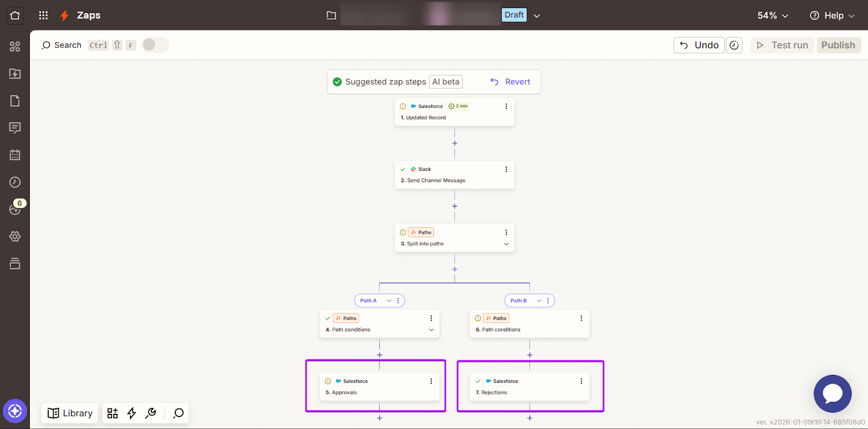The image size is (868, 429).
Task: Expand the Path B dropdown chevron
Action: point(539,300)
